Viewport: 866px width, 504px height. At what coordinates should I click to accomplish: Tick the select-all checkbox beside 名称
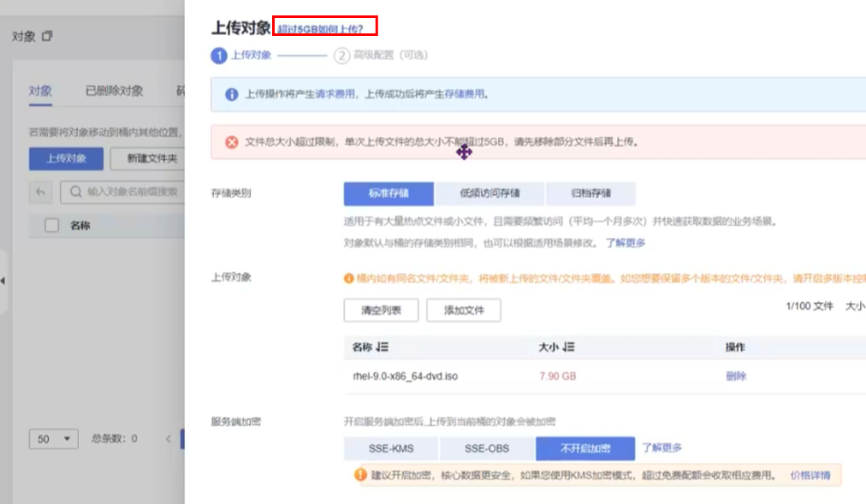click(51, 226)
